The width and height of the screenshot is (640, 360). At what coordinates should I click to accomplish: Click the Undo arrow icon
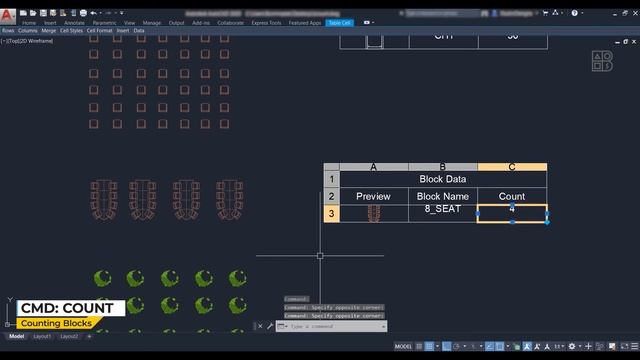click(93, 13)
